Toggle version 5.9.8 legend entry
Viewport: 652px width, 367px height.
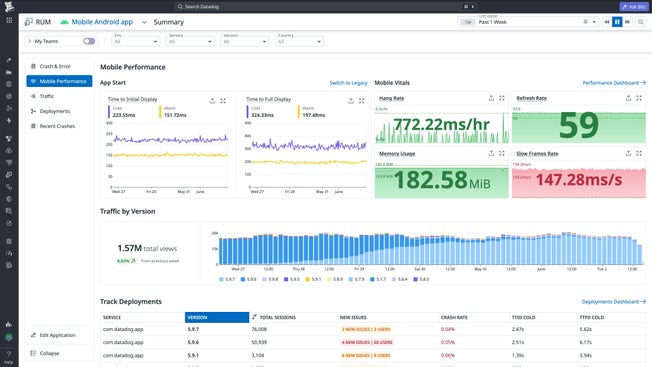click(270, 279)
